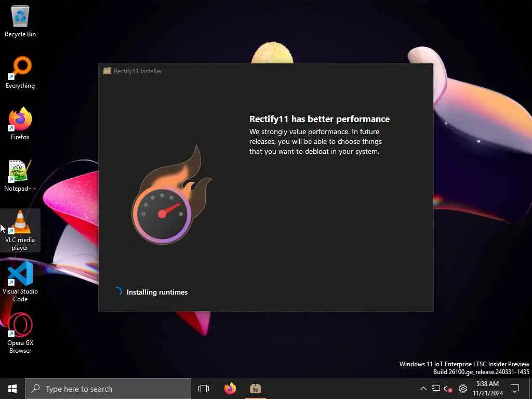This screenshot has width=532, height=399.
Task: Click the Rectify11 Installer title bar icon
Action: [107, 71]
